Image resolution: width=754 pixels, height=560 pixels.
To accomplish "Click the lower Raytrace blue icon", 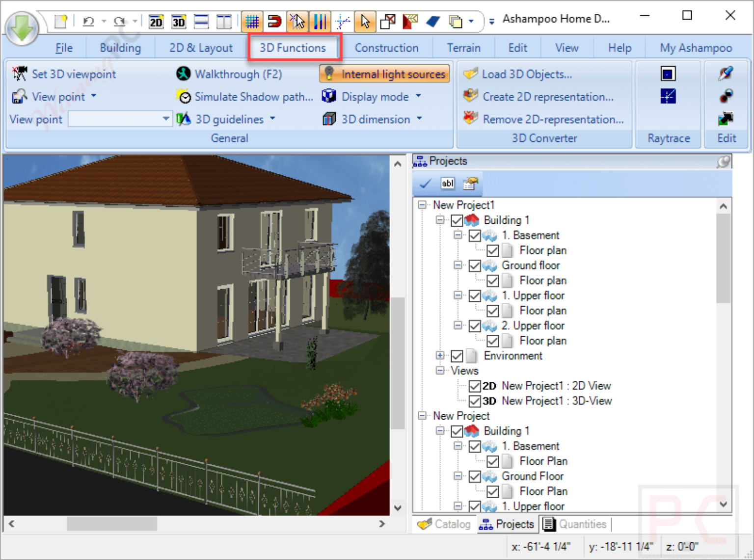I will point(668,96).
